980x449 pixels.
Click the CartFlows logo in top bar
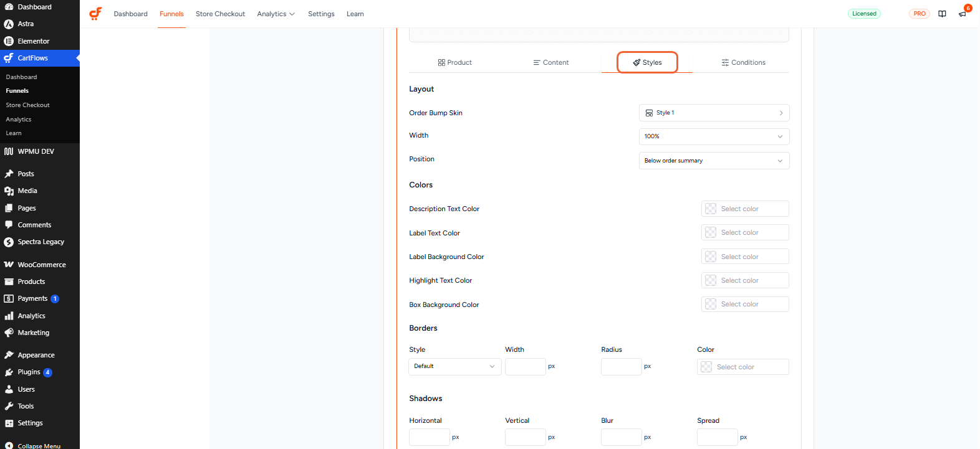[x=95, y=13]
